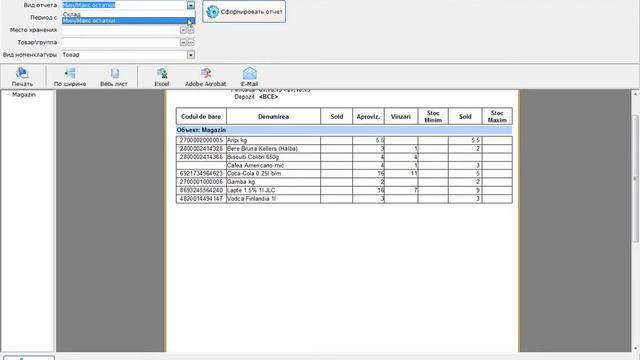Fit the report with По ширине

70,77
